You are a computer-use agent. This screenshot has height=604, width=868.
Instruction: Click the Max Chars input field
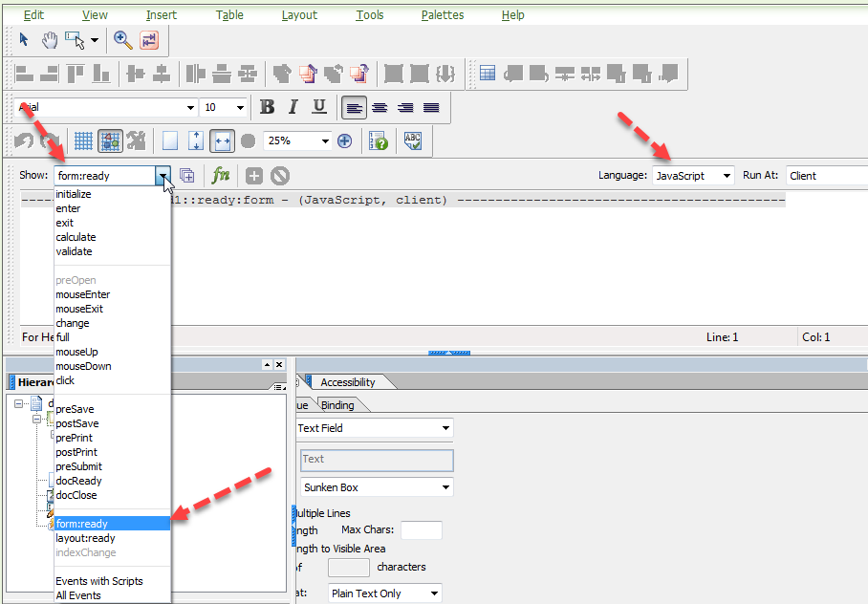coord(422,529)
